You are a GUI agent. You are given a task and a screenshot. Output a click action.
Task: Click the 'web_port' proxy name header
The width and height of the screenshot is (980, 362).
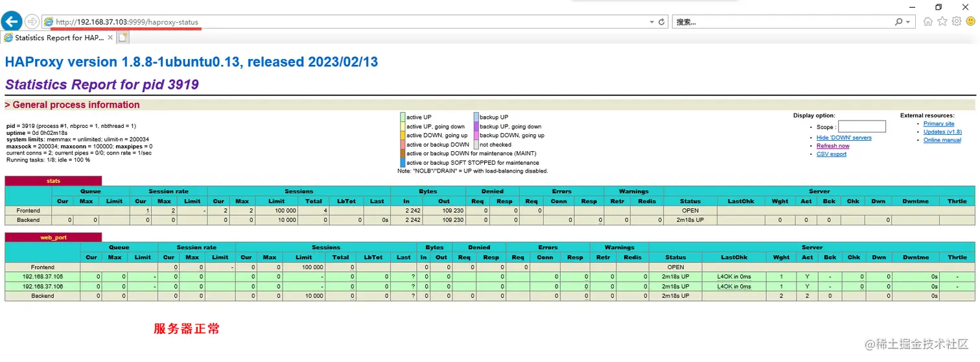[53, 237]
